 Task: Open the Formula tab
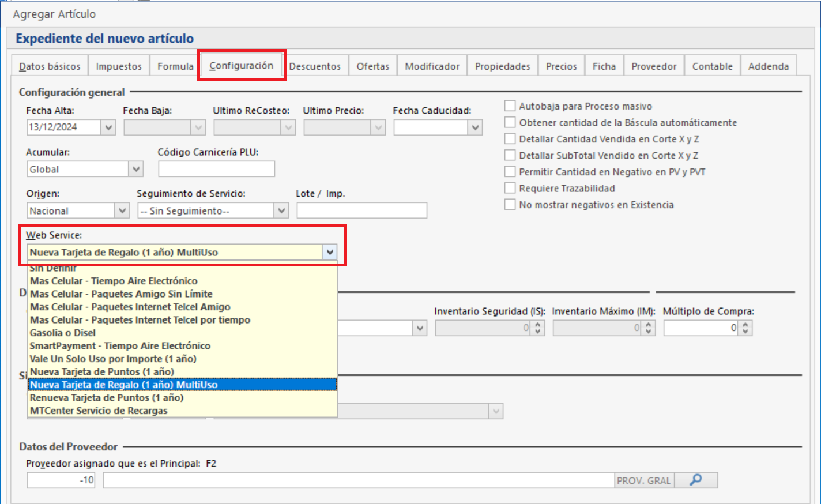(175, 66)
